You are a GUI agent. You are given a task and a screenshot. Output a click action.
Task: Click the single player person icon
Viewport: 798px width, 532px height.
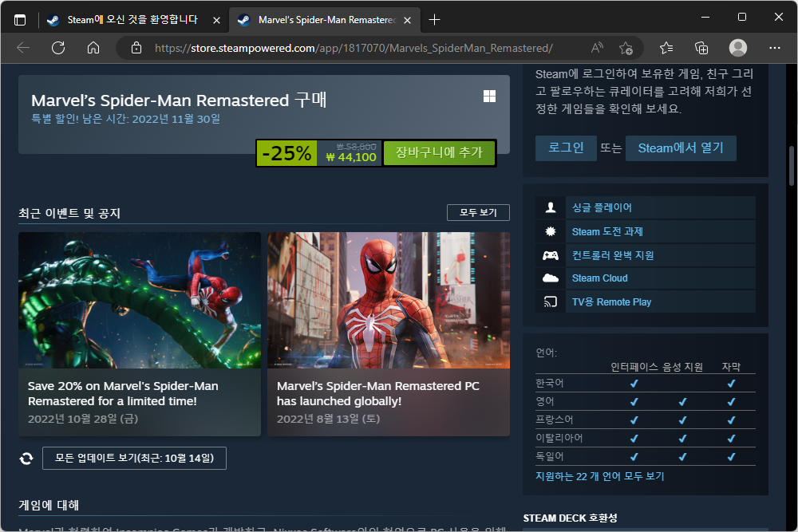pyautogui.click(x=550, y=207)
